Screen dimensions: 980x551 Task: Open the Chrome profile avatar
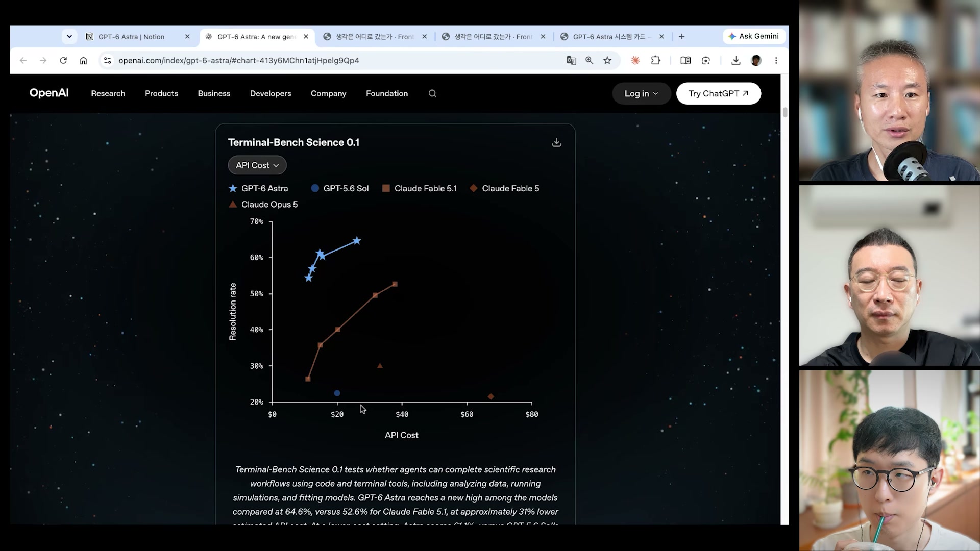pos(756,60)
